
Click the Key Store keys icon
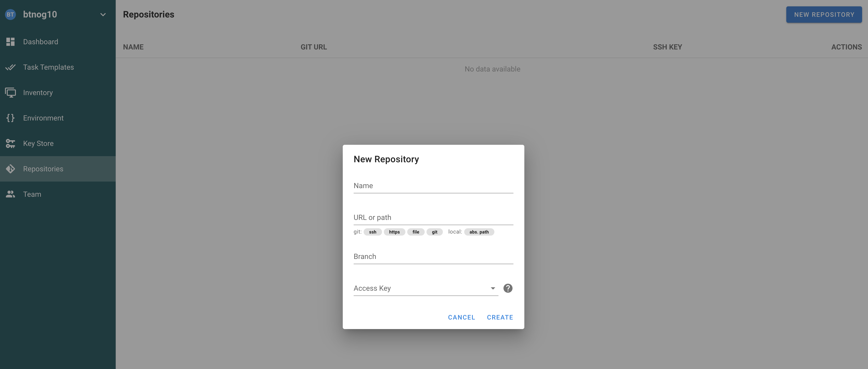(x=10, y=144)
